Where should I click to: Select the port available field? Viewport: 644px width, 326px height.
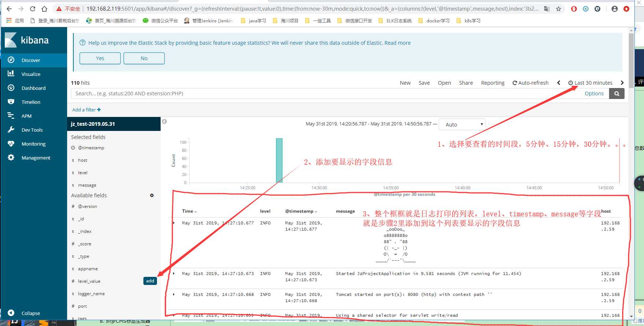[83, 306]
